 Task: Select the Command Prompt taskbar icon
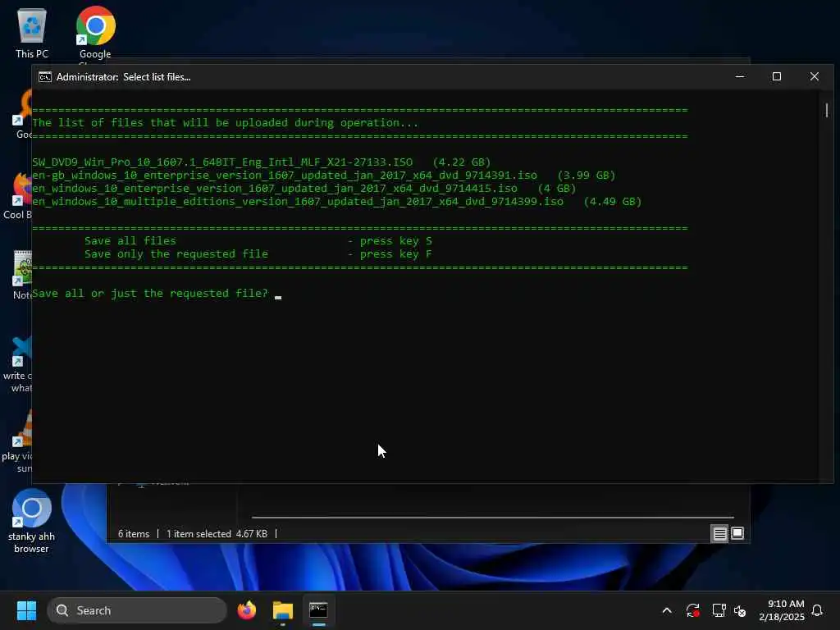coord(318,610)
